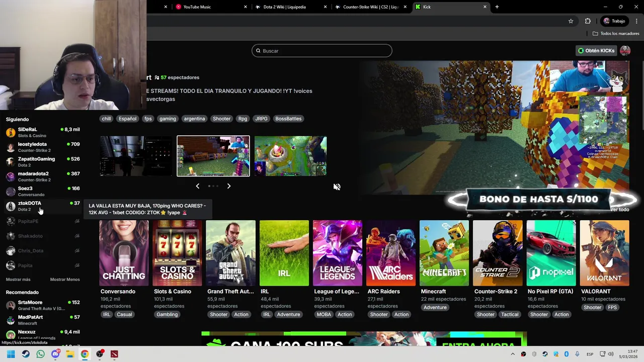644x362 pixels.
Task: Select the BossBattles stream tag
Action: coord(288,119)
